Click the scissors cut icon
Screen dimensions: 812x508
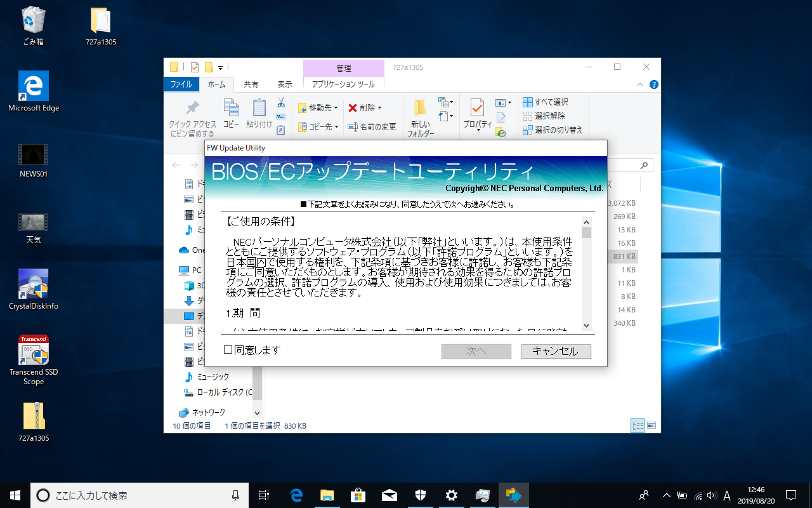click(x=280, y=103)
